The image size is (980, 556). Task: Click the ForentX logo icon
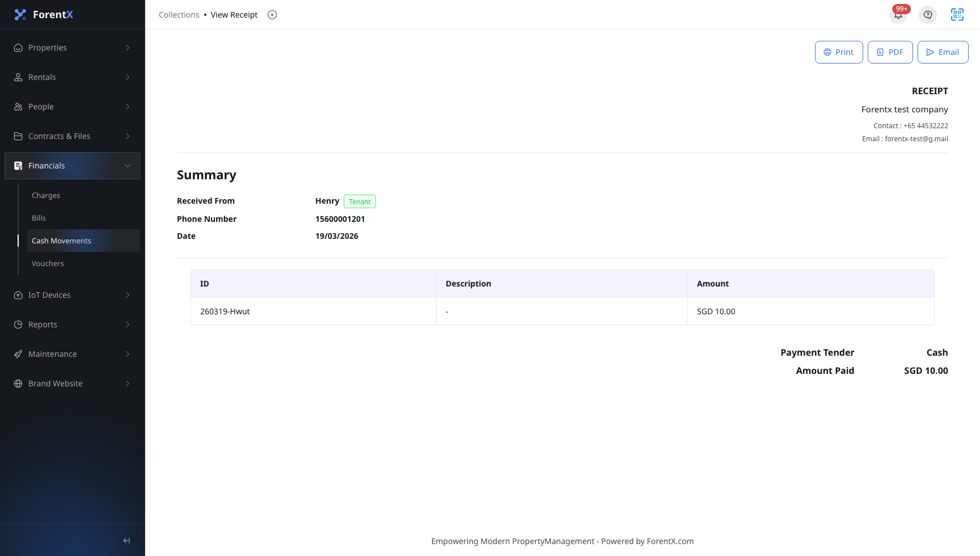[20, 15]
